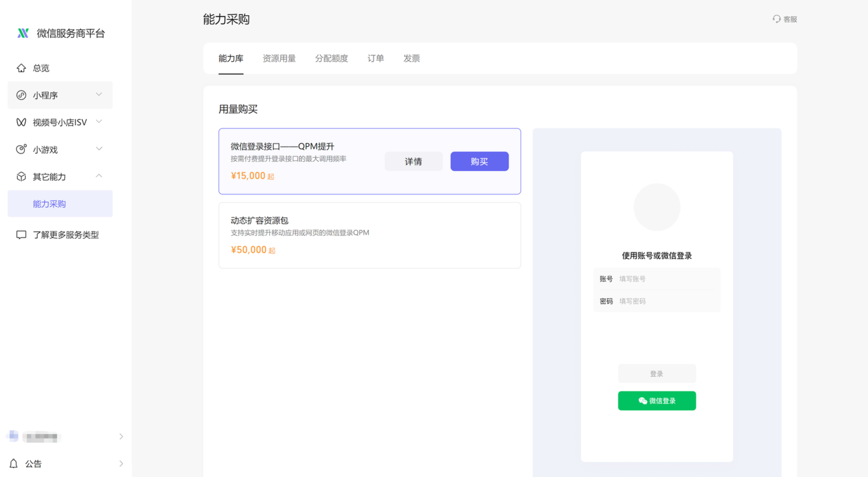Screen dimensions: 868x477
Task: Click the 使用账号或微信登录 text
Action: click(x=657, y=255)
